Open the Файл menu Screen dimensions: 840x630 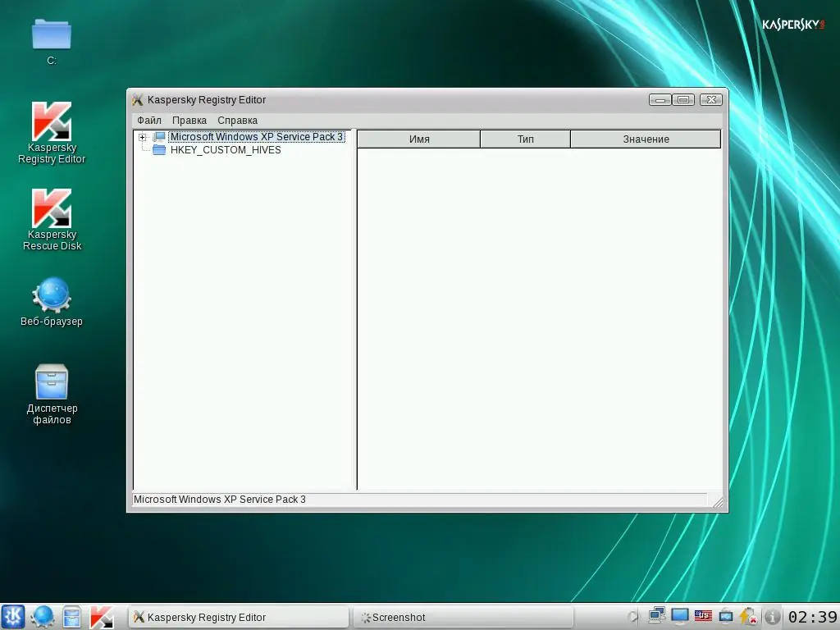point(149,121)
